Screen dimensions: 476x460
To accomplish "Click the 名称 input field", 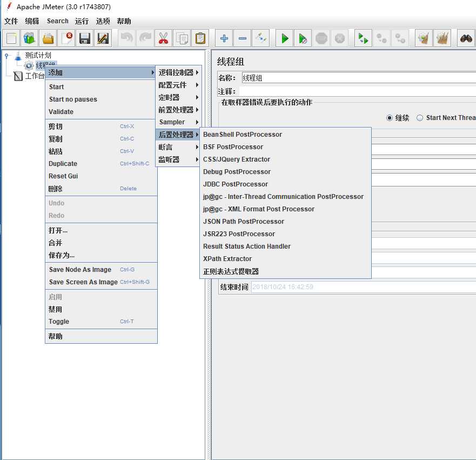I will click(x=359, y=78).
